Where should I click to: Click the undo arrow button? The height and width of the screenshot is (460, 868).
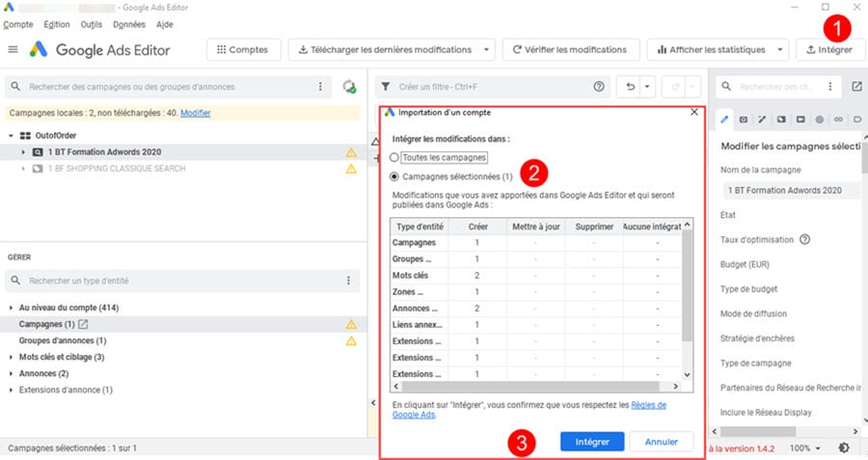(x=630, y=87)
